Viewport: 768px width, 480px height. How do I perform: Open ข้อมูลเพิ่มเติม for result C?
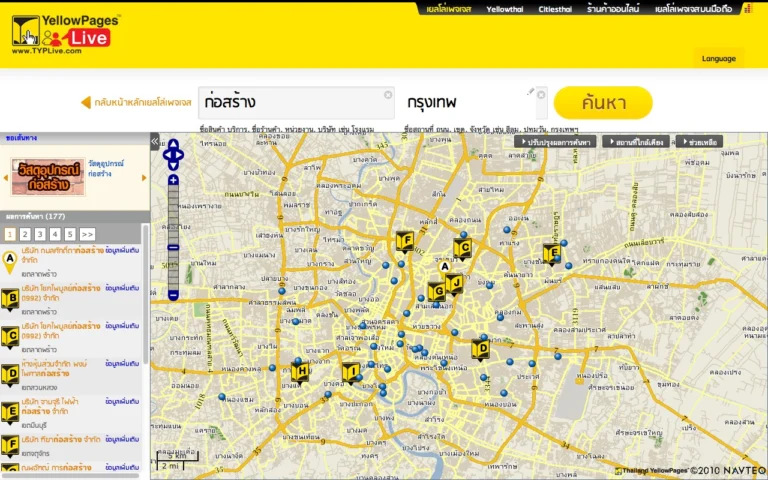tap(122, 326)
